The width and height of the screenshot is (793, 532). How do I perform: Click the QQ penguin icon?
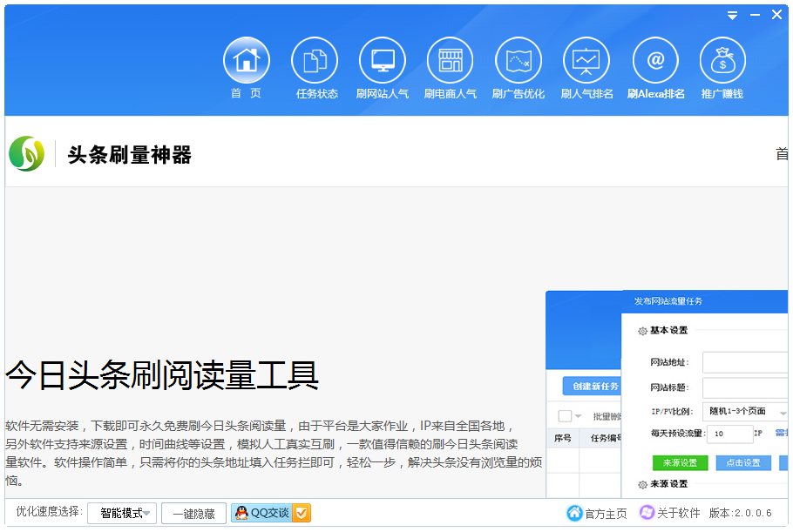(x=242, y=513)
